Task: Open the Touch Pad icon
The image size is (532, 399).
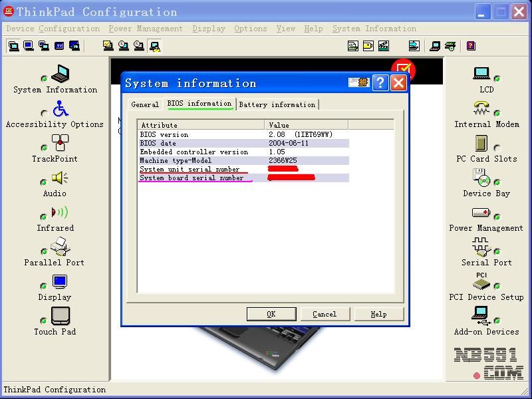Action: 60,316
